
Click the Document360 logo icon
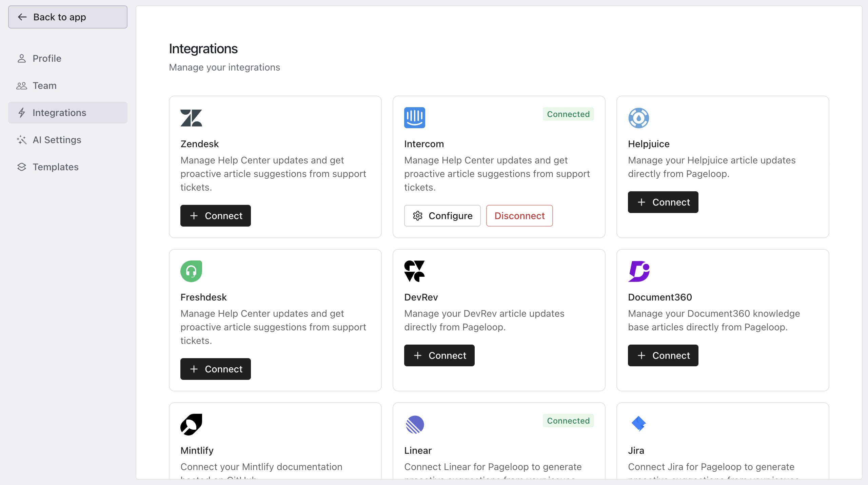click(x=639, y=271)
